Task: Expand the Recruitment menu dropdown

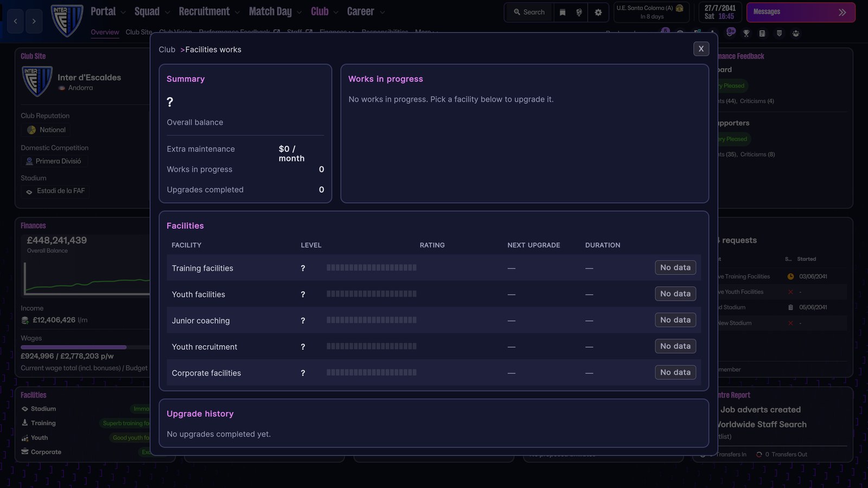Action: click(x=237, y=12)
